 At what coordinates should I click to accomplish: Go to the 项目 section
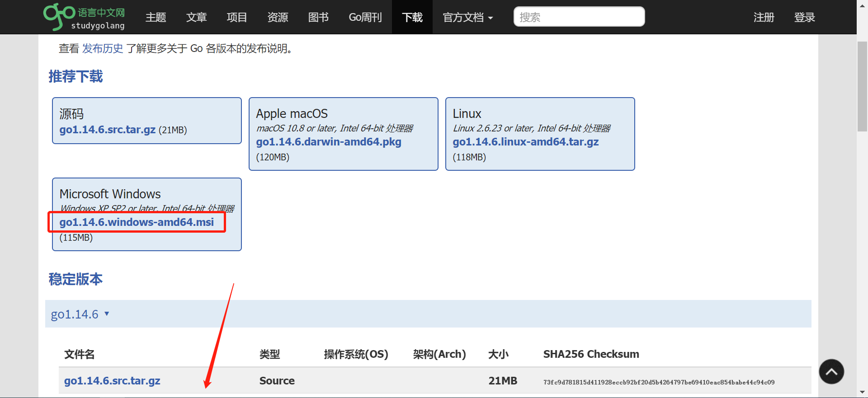(x=237, y=17)
